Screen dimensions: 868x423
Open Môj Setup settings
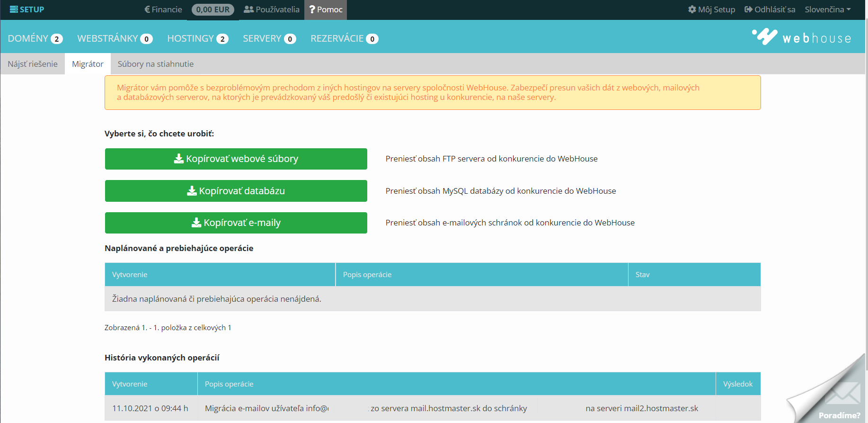tap(711, 9)
